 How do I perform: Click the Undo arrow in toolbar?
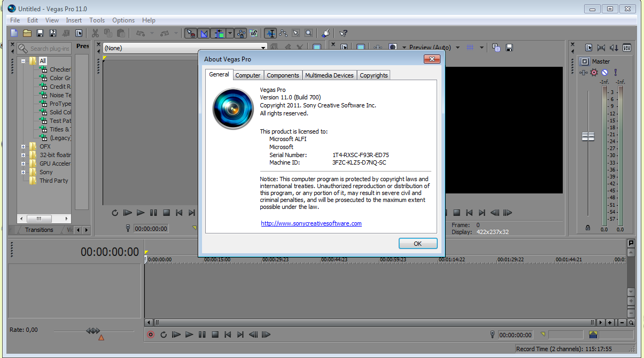point(140,33)
